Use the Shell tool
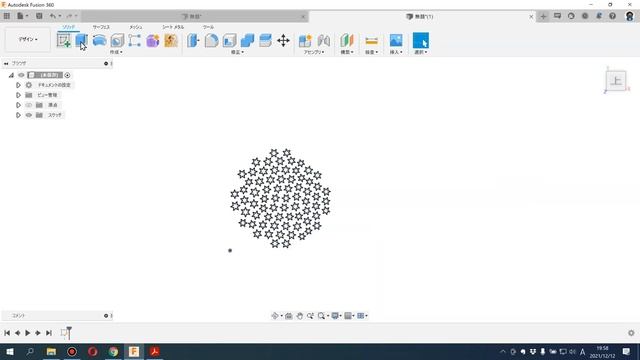This screenshot has height=360, width=640. pyautogui.click(x=229, y=40)
